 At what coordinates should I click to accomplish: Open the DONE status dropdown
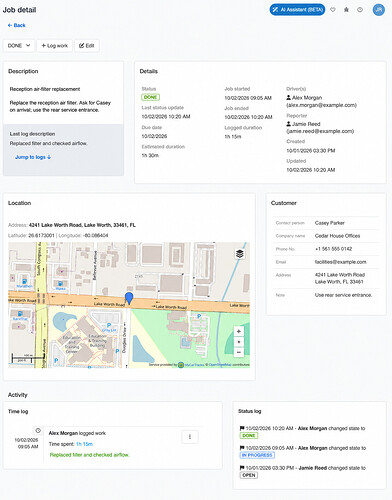pos(19,45)
